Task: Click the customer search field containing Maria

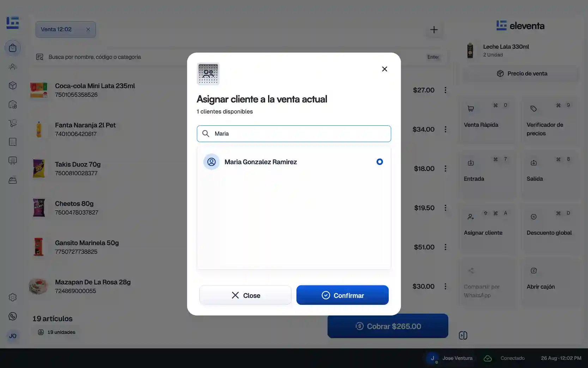Action: [x=294, y=133]
